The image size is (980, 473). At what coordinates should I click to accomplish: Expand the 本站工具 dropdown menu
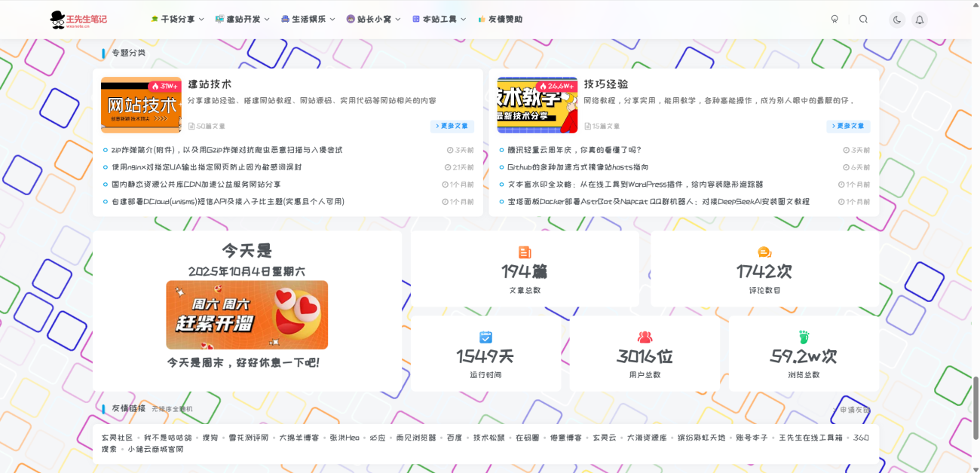point(439,20)
